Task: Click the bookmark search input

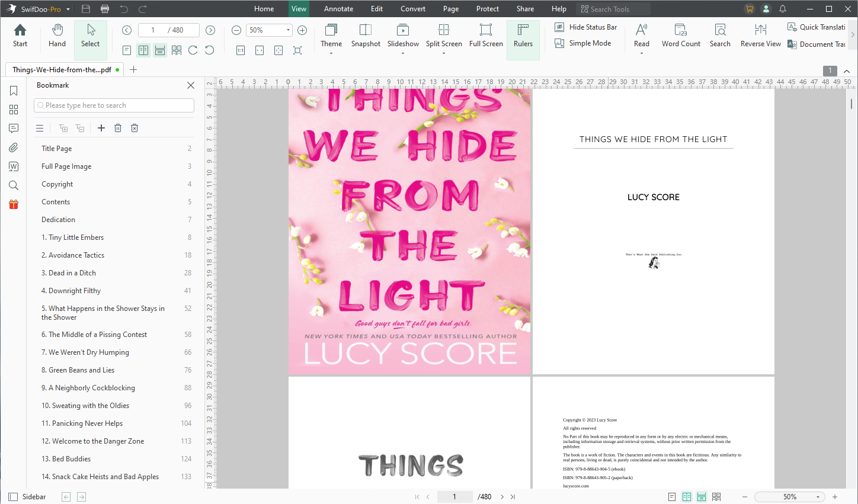Action: tap(114, 105)
